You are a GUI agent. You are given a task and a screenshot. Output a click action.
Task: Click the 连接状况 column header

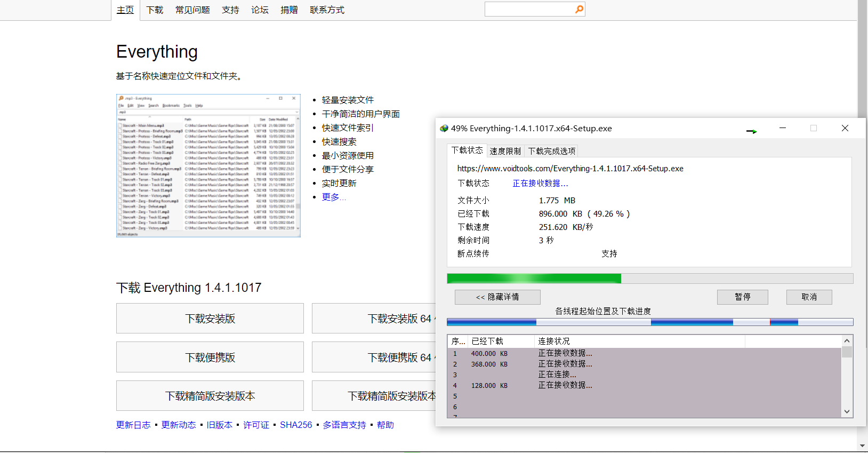639,341
